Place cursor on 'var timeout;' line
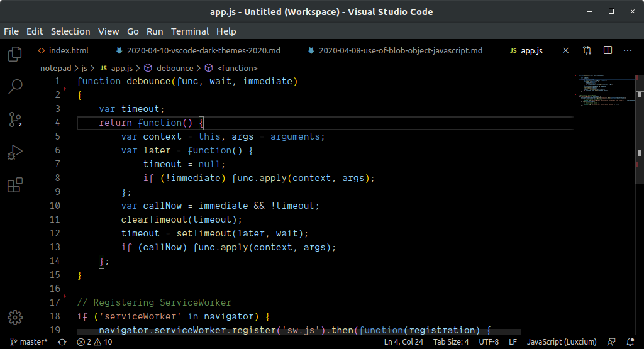The image size is (644, 349). click(x=131, y=109)
